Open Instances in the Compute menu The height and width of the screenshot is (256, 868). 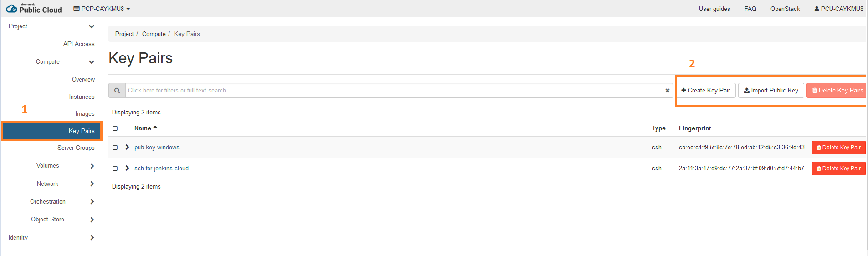click(x=82, y=97)
